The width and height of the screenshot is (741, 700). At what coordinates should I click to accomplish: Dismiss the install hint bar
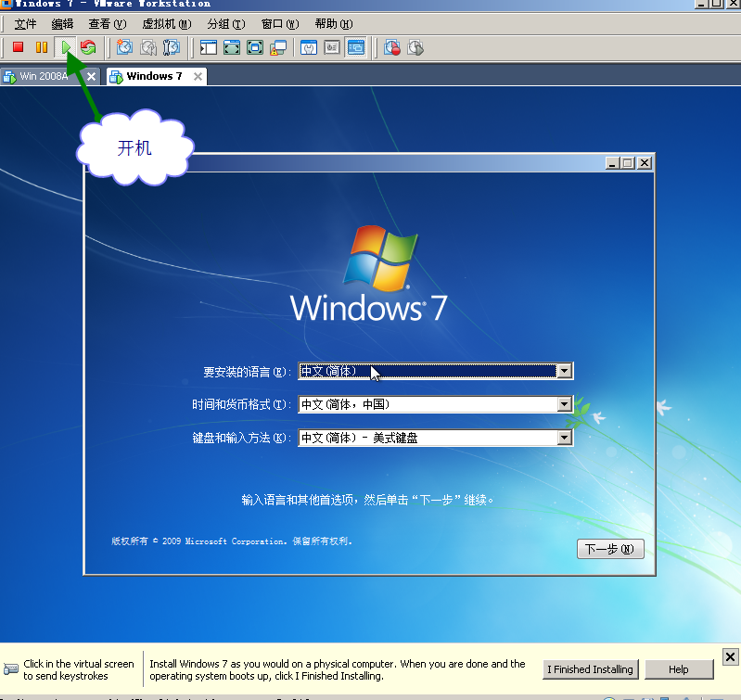(730, 656)
